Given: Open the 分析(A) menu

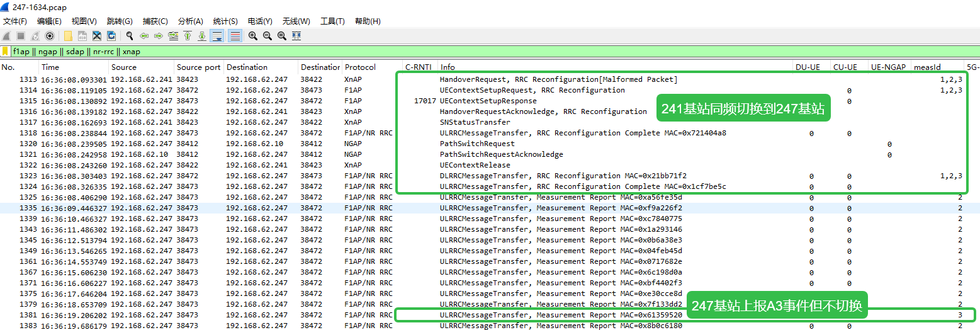Looking at the screenshot, I should point(190,21).
